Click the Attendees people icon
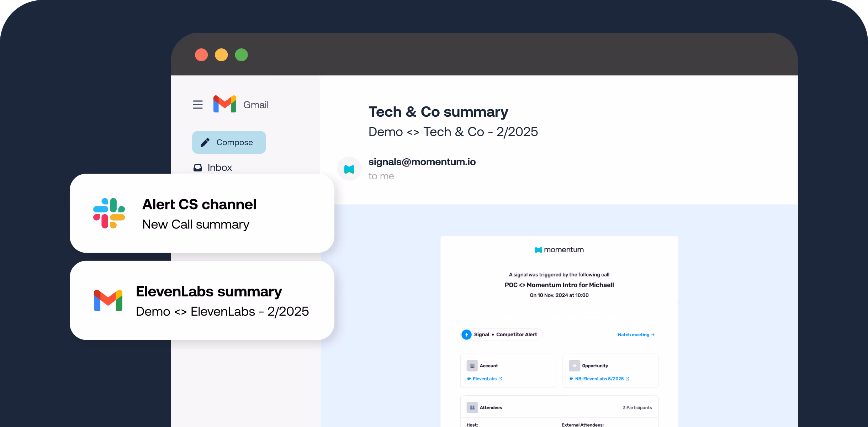The height and width of the screenshot is (427, 868). pos(472,407)
